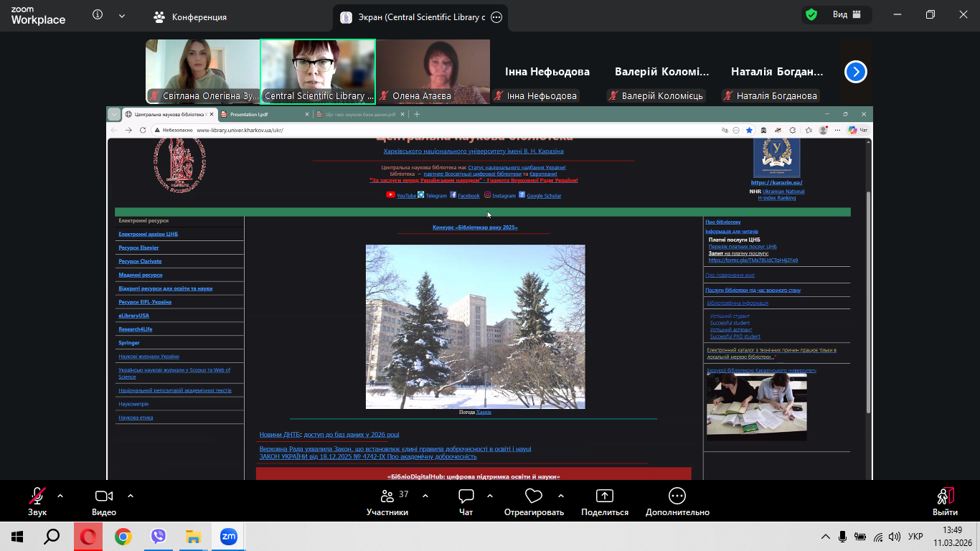This screenshot has height=551, width=980.
Task: Open Viber from the Windows taskbar
Action: tap(159, 537)
